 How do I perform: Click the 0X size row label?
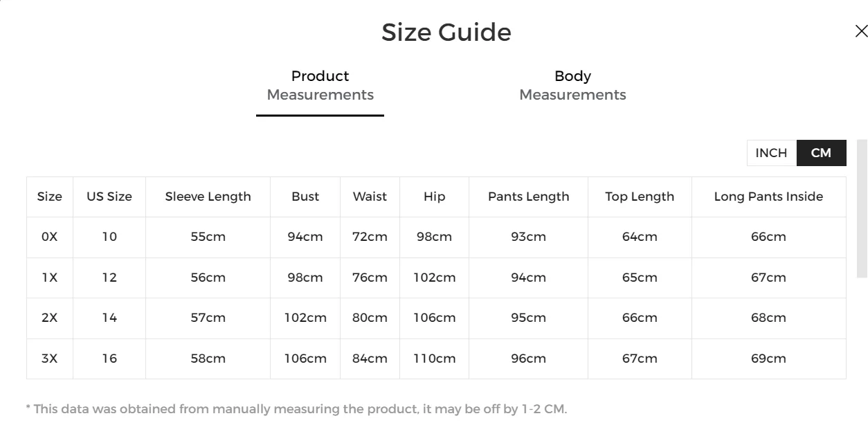[x=49, y=237]
